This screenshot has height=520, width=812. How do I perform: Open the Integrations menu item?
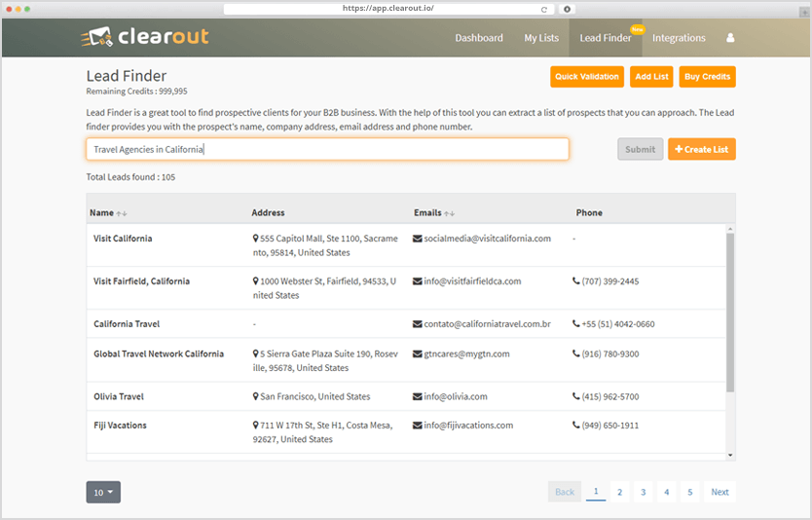coord(679,38)
